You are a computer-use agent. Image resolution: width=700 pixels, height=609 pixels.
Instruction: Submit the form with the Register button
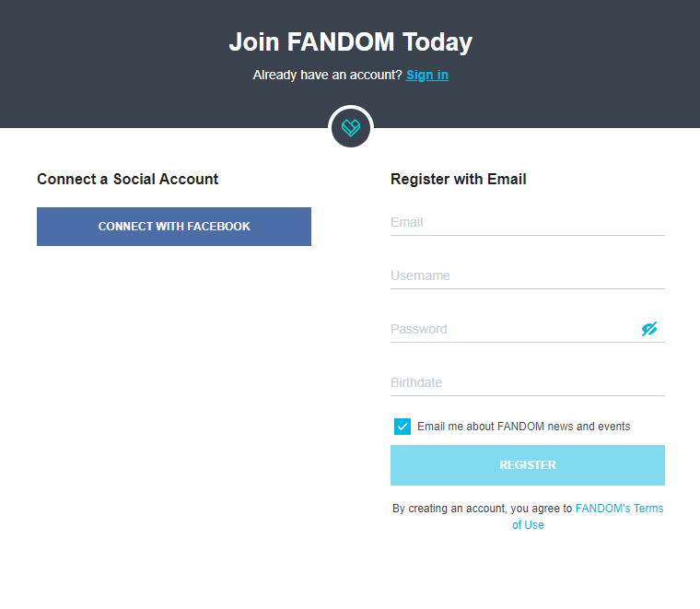point(527,465)
